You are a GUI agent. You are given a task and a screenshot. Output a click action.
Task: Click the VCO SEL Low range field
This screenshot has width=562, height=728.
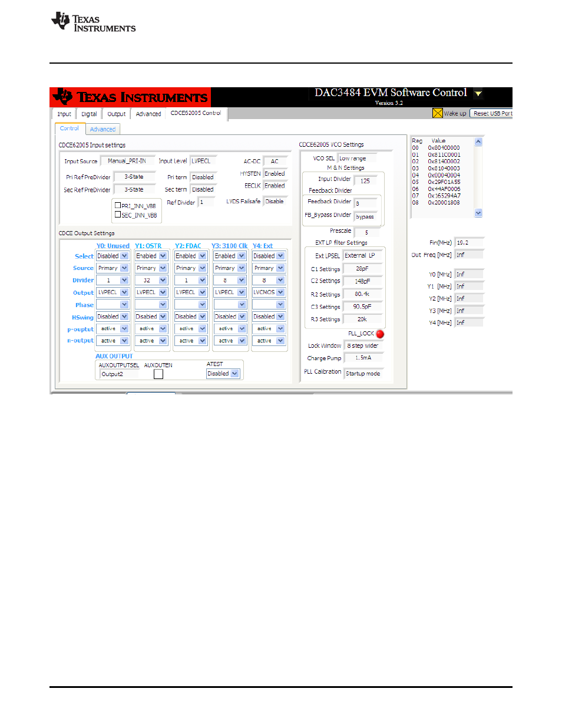[357, 159]
